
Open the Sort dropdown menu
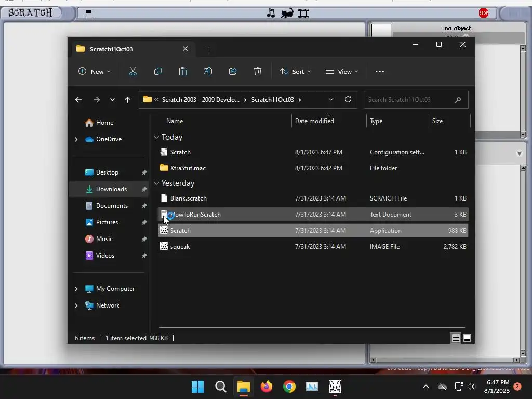pos(295,72)
